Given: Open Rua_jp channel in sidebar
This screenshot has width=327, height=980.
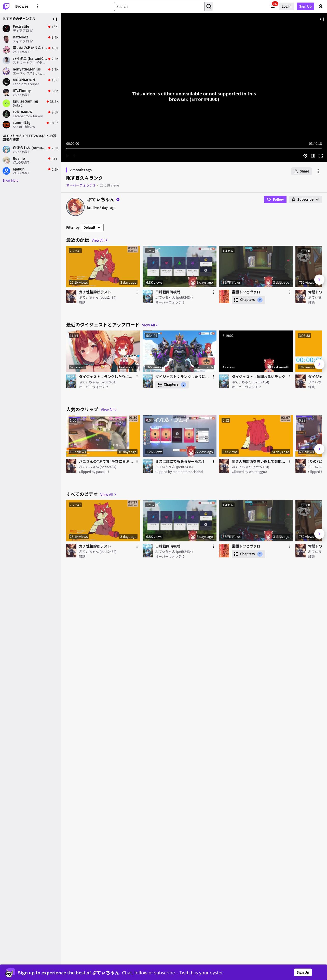Looking at the screenshot, I should point(31,161).
